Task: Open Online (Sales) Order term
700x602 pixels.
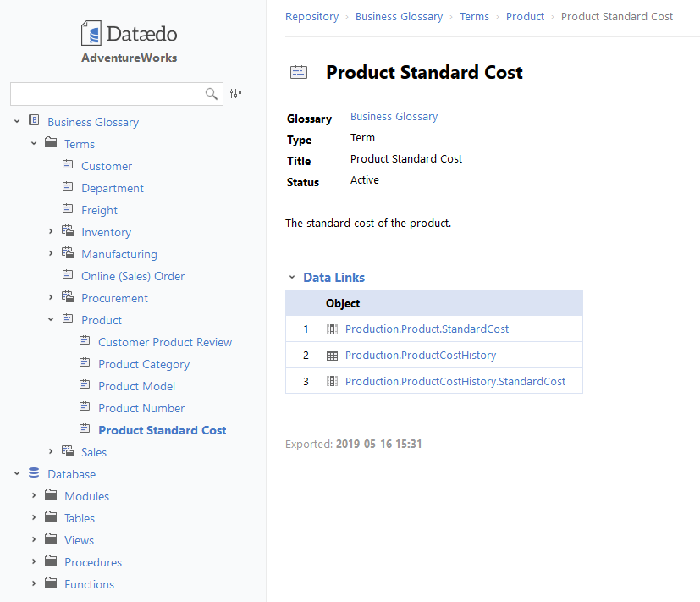Action: click(132, 276)
